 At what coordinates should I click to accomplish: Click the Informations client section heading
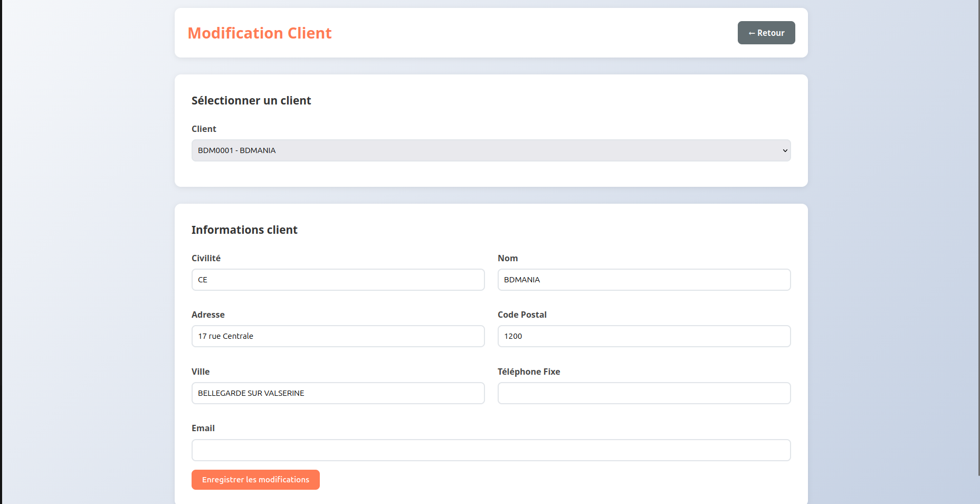pyautogui.click(x=244, y=230)
